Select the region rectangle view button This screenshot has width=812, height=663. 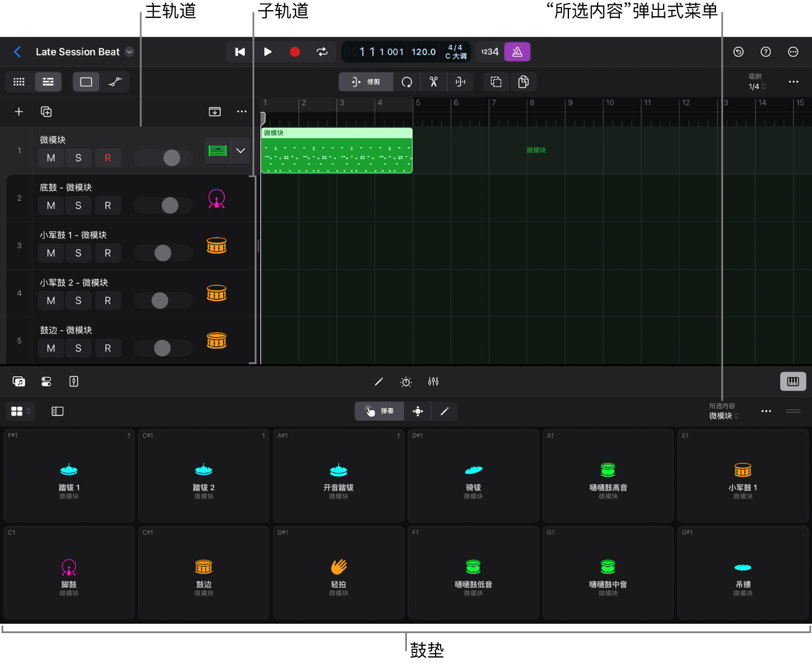pos(86,82)
